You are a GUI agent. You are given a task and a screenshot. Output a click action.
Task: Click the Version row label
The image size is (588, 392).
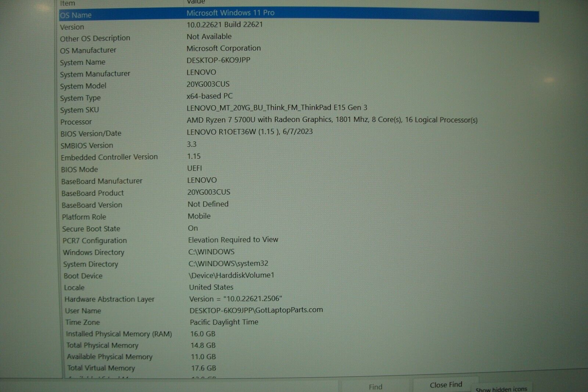tap(72, 27)
